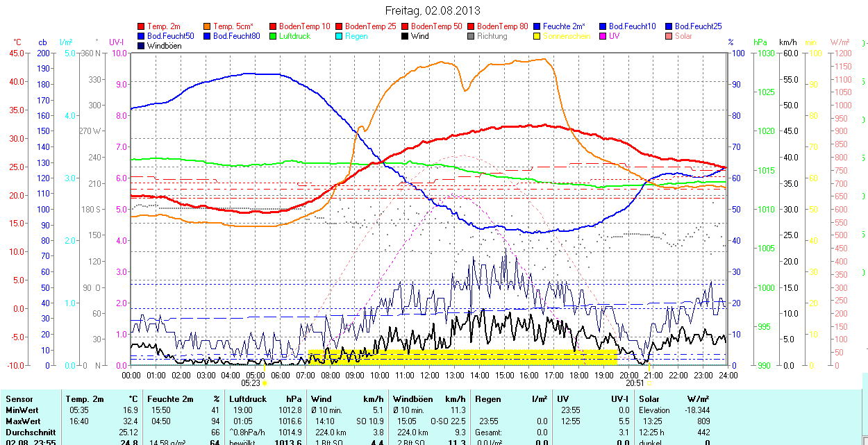Click the sunset time label 20:51

[634, 383]
